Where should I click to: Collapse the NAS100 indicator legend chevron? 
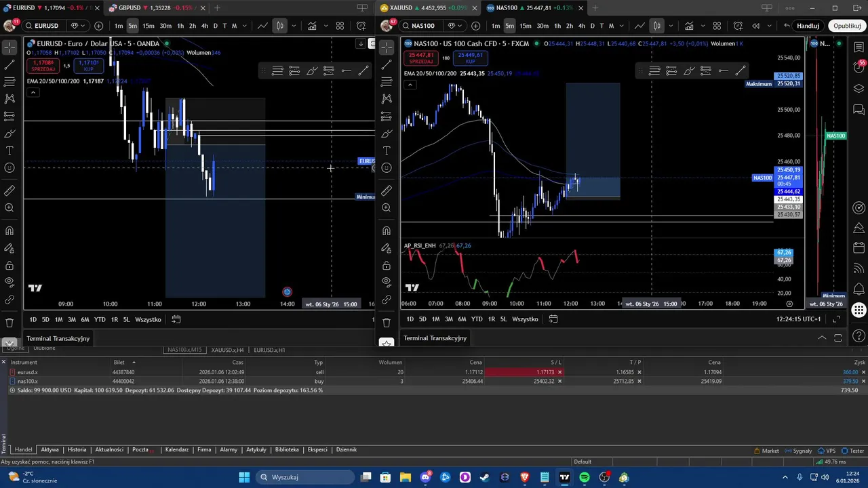pos(410,85)
